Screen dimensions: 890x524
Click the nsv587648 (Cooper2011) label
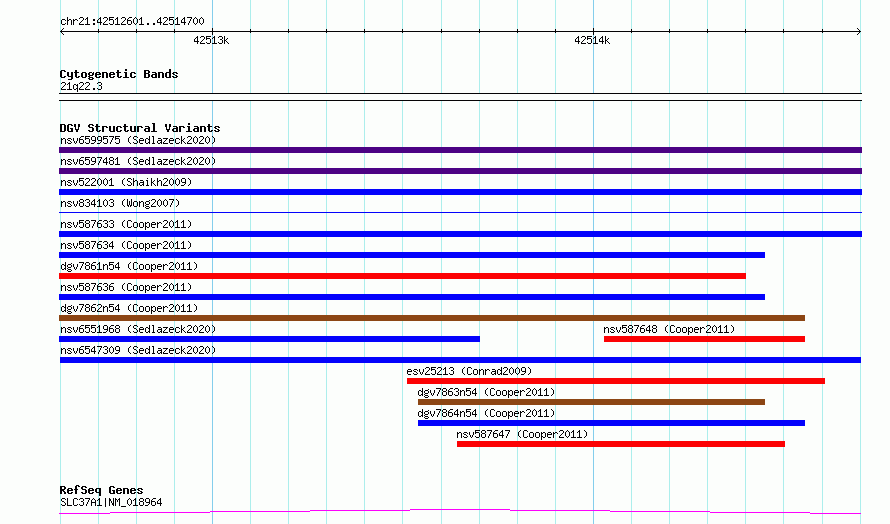point(669,329)
